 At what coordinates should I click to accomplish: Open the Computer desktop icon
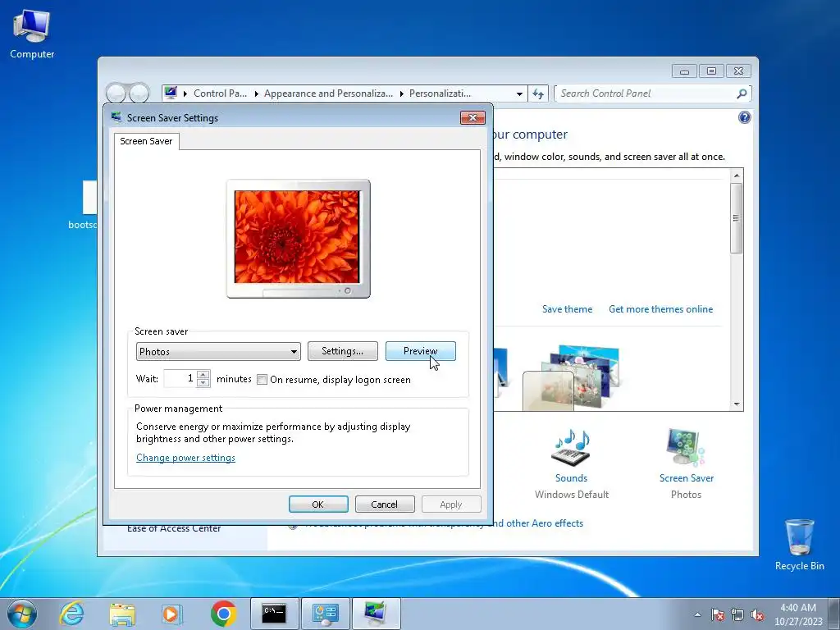pyautogui.click(x=32, y=34)
